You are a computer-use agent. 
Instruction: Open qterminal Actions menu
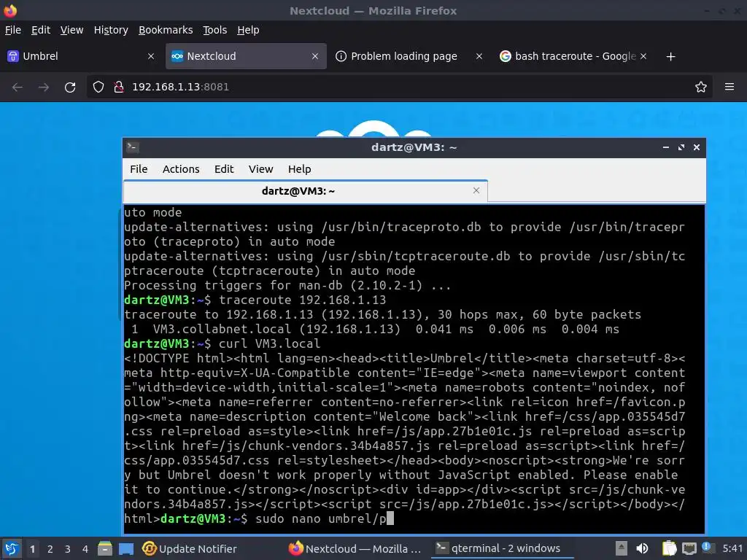tap(181, 169)
